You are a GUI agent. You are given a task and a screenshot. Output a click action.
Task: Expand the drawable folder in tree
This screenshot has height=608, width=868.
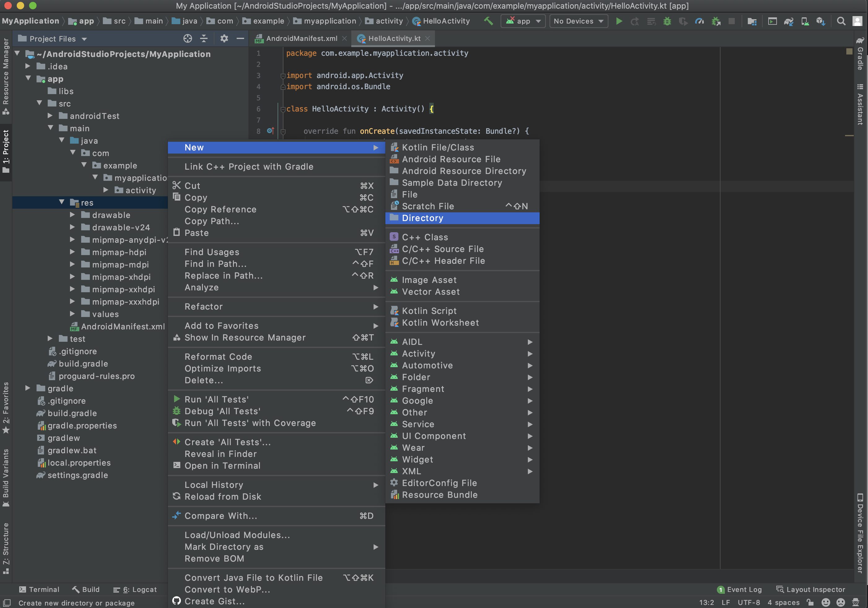[x=72, y=215]
